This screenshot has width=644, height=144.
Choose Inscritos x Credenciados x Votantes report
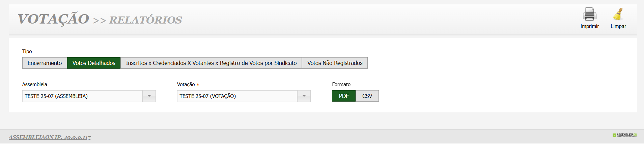(x=211, y=63)
